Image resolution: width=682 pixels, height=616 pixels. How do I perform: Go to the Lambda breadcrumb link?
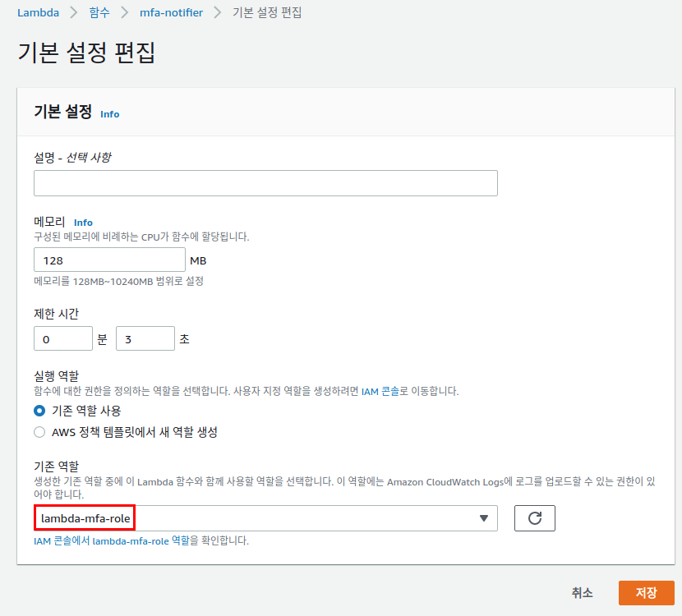pos(39,12)
